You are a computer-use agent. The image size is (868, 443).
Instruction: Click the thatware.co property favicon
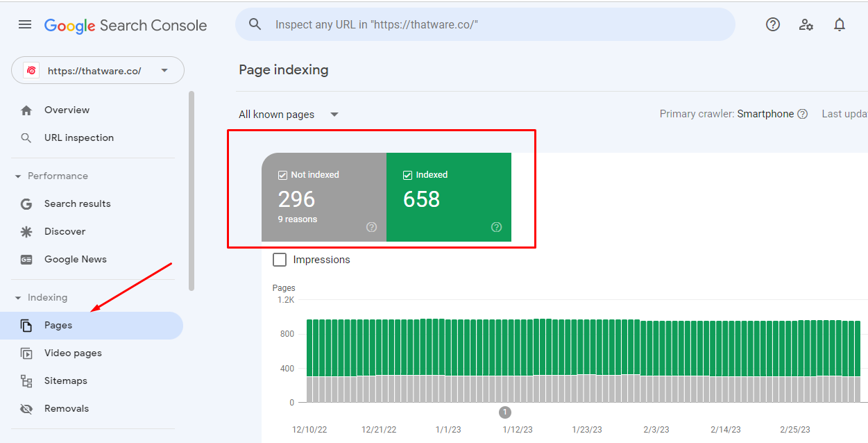(31, 70)
